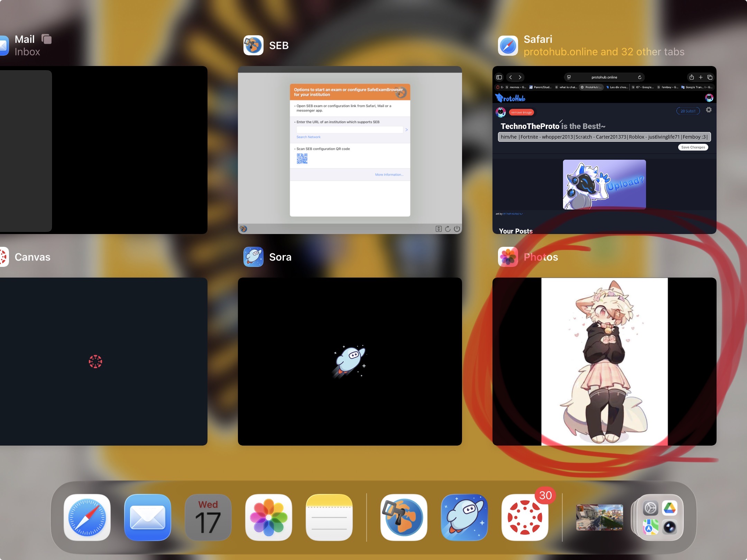Open Notes app in dock
This screenshot has height=560, width=747.
329,517
